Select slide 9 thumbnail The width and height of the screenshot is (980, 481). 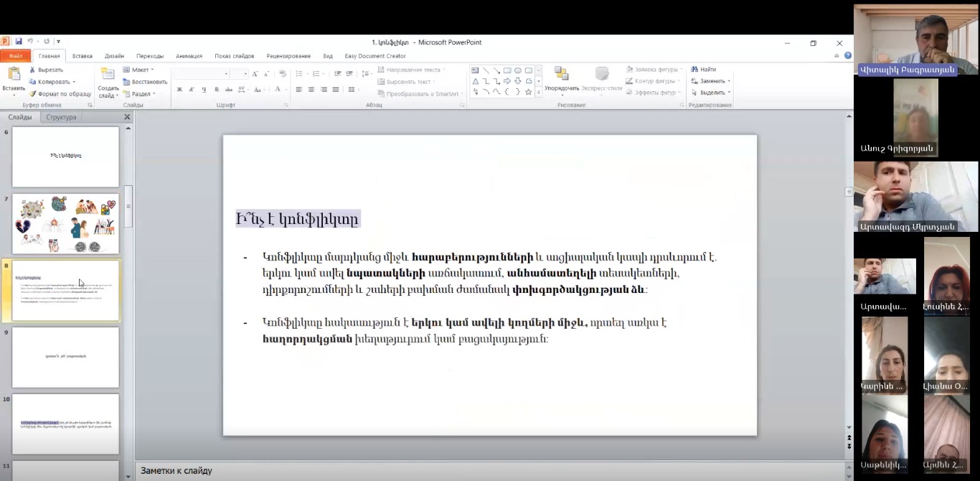point(65,357)
